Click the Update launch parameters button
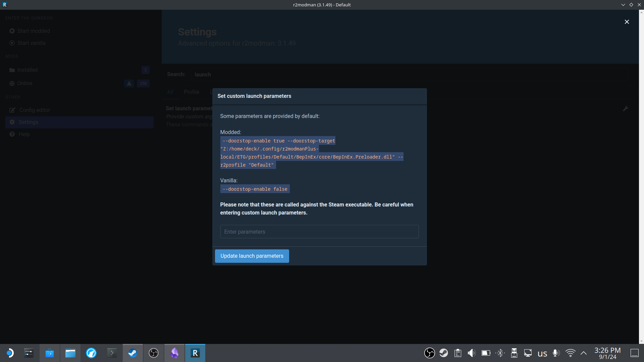This screenshot has width=644, height=362. [x=252, y=256]
